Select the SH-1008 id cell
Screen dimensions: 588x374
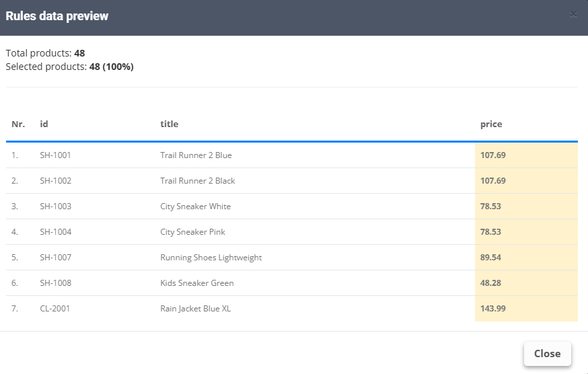(55, 283)
